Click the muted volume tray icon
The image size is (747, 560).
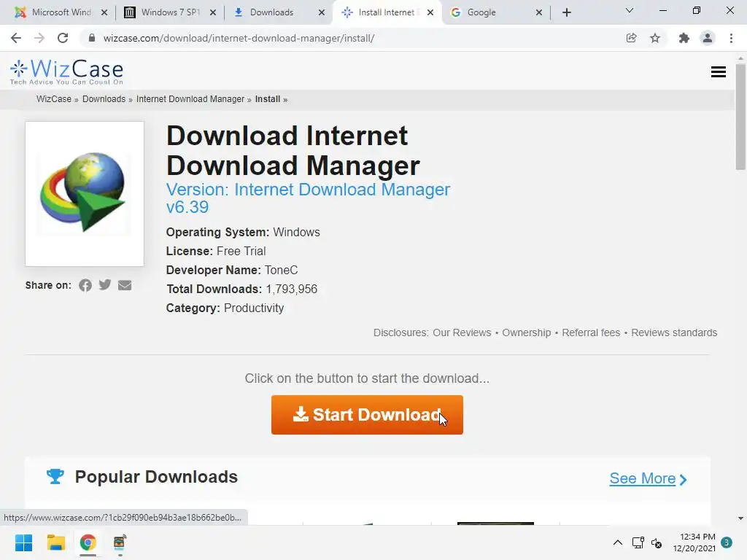click(657, 542)
